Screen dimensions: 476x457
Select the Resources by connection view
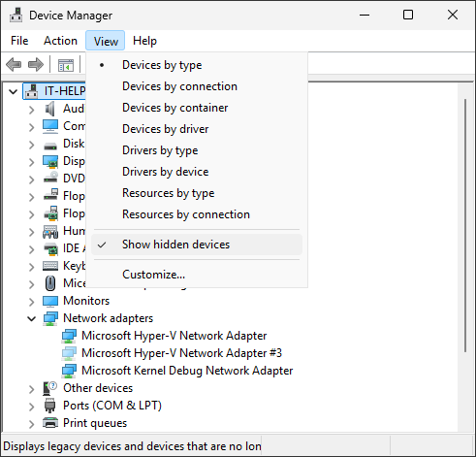point(197,214)
